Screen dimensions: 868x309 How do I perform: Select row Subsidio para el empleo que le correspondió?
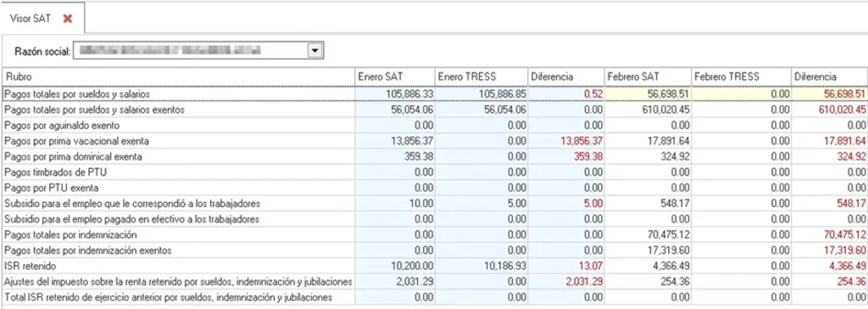point(434,204)
